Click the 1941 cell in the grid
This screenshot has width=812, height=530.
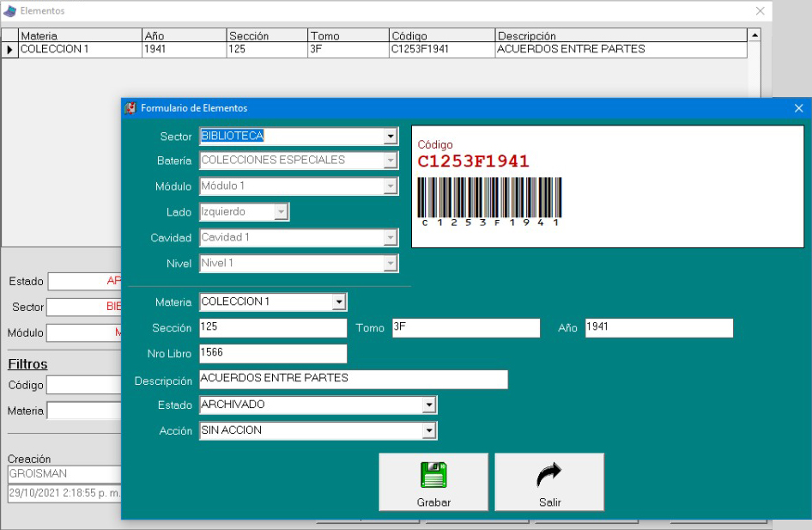(x=185, y=49)
